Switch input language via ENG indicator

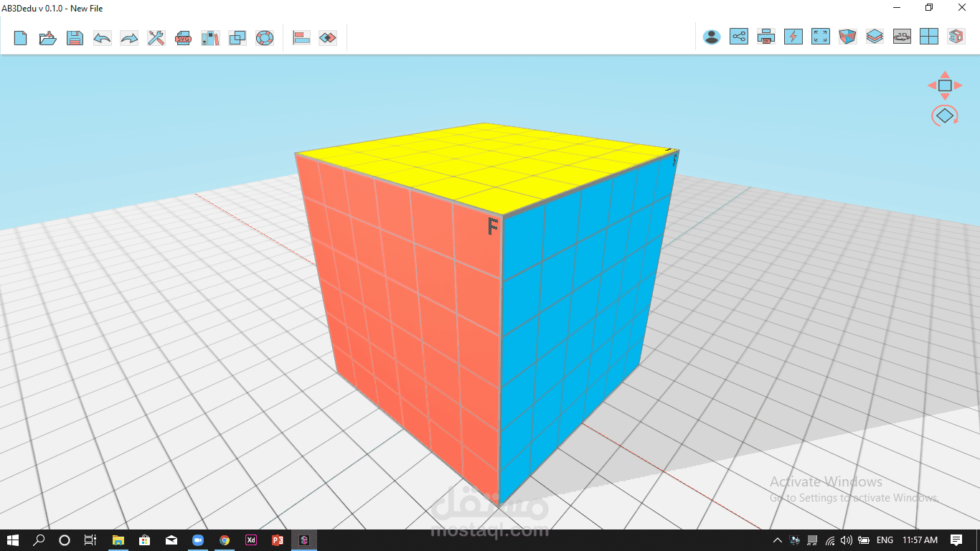(885, 540)
